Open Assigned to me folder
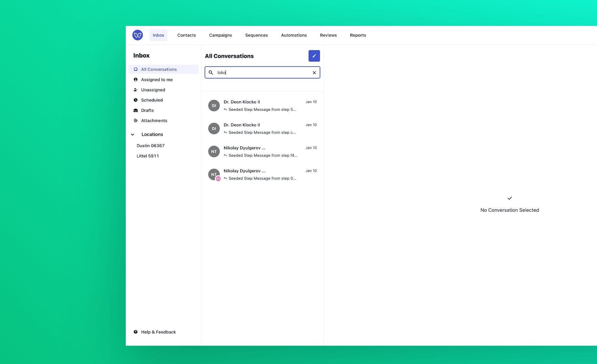Screen dimensions: 597x364 point(156,80)
